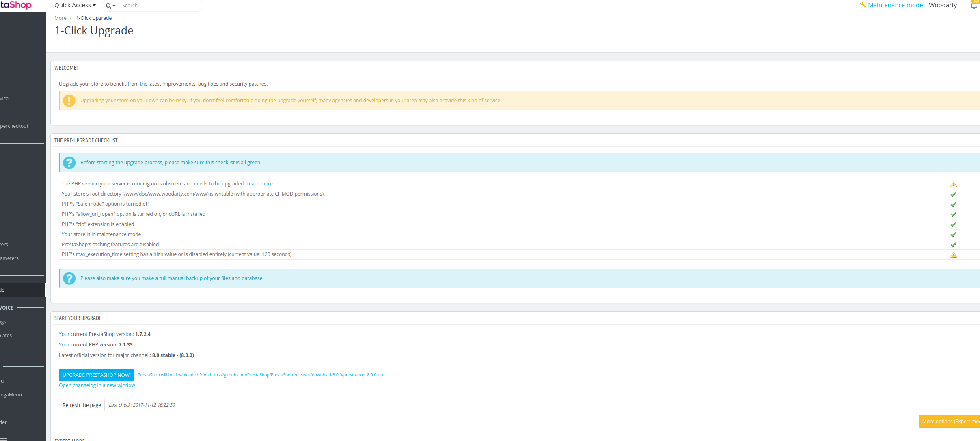Screen dimensions: 980x441
Task: Click the green checkmark on the zip extension row
Action: [x=954, y=224]
